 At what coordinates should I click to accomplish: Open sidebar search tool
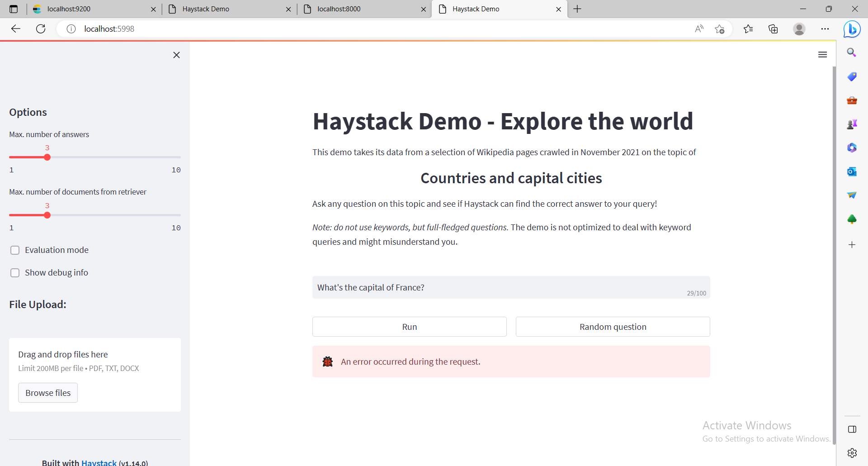coord(852,52)
